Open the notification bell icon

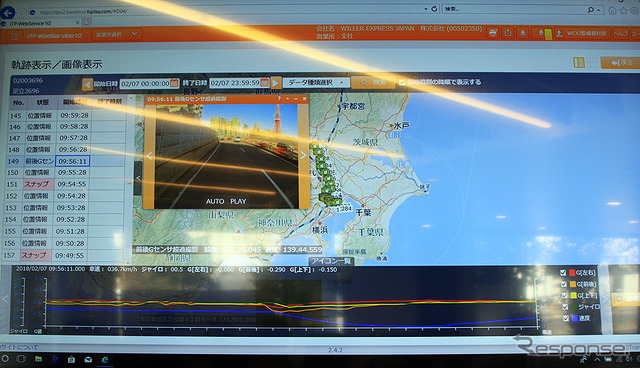(x=523, y=33)
